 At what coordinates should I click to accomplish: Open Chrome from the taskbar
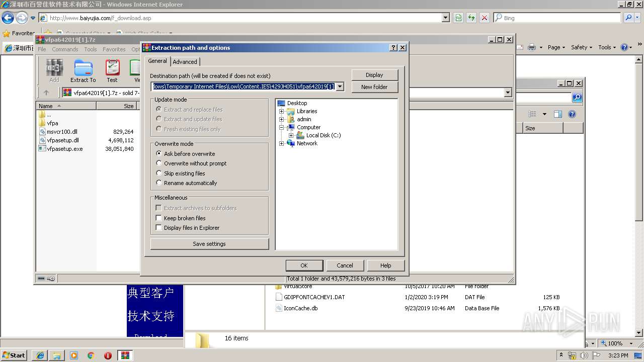click(x=91, y=355)
